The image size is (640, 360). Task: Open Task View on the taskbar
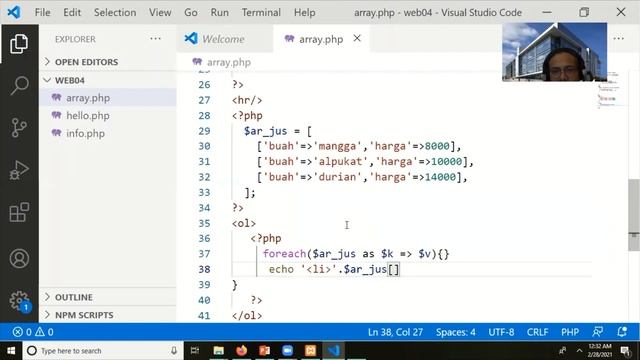195,351
